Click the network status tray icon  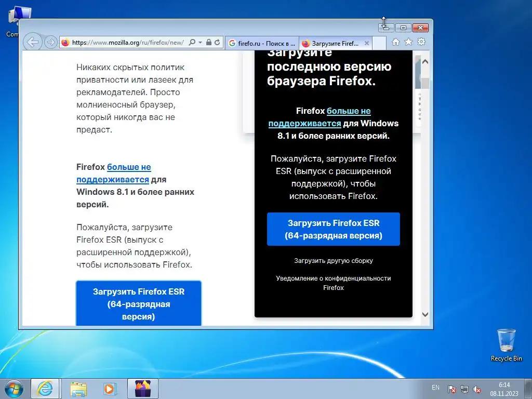point(464,389)
